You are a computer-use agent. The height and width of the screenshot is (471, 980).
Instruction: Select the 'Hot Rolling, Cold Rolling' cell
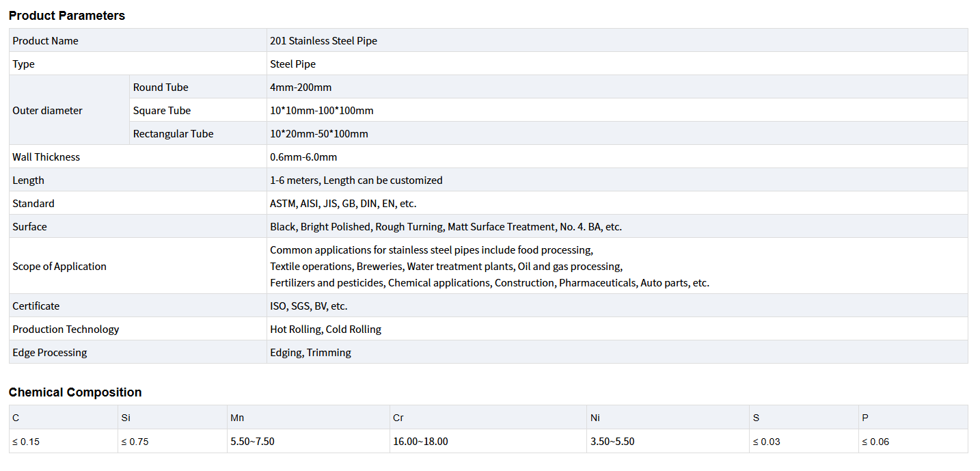pos(325,329)
